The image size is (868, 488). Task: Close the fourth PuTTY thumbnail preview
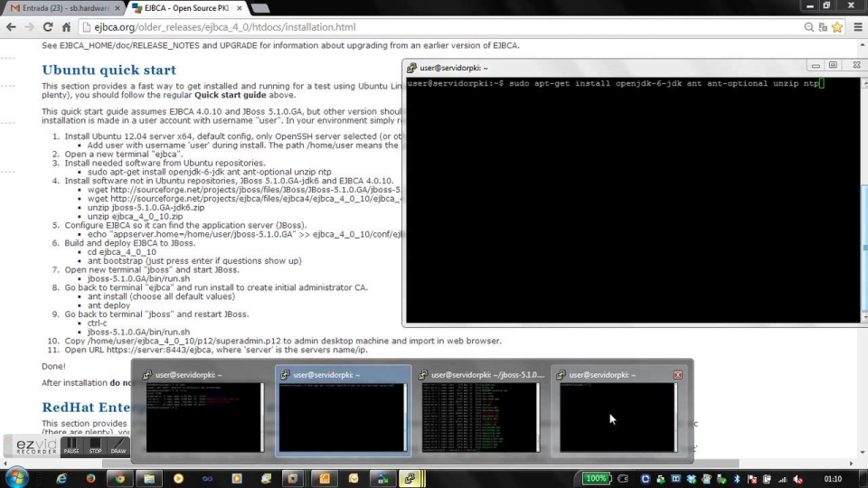677,374
